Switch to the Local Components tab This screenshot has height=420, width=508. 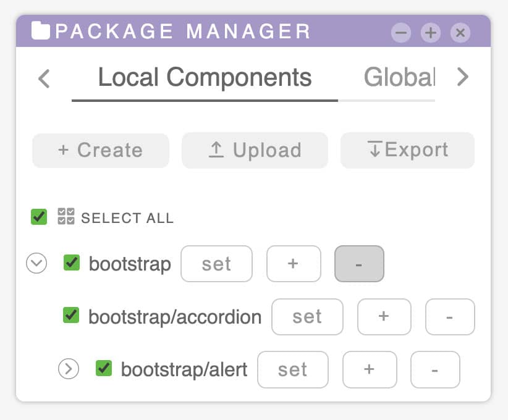coord(205,78)
